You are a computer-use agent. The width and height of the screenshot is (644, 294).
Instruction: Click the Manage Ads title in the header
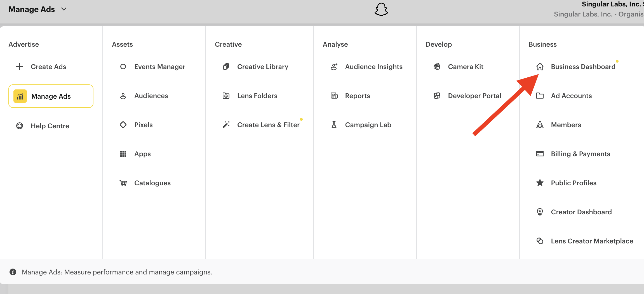[x=32, y=9]
